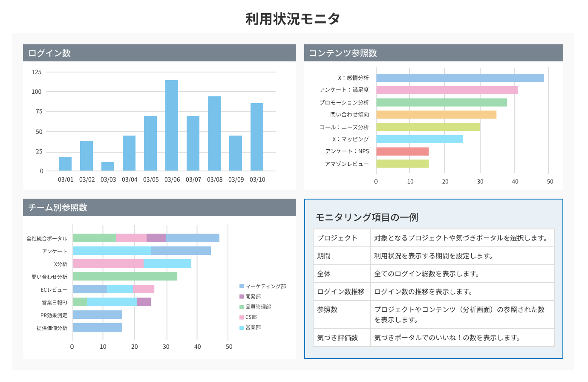The image size is (588, 382).
Task: Click the 全社統合ポータル row label
Action: (x=47, y=238)
